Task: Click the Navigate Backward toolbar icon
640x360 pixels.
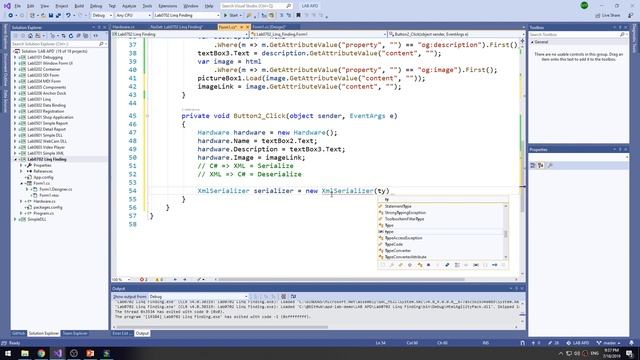Action: 10,15
